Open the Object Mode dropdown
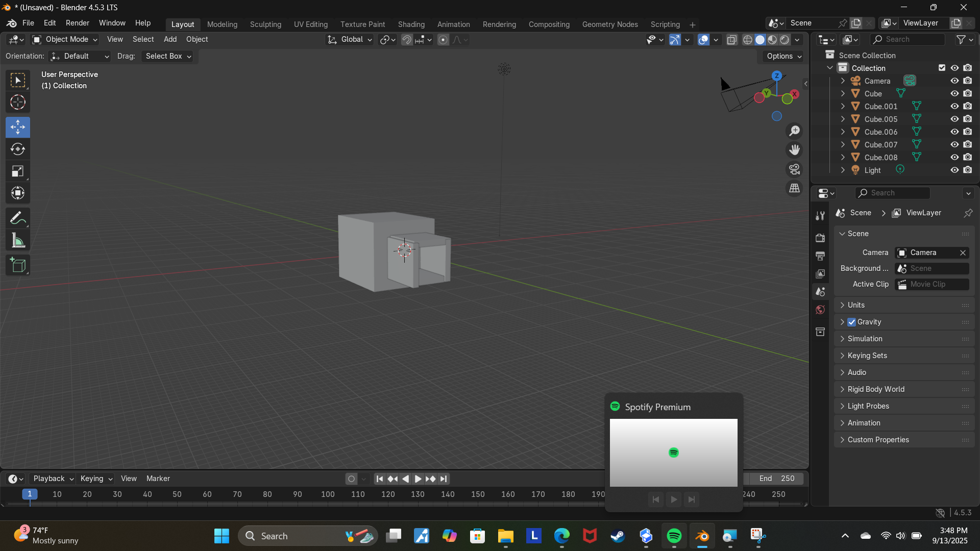The width and height of the screenshot is (980, 551). (x=65, y=40)
